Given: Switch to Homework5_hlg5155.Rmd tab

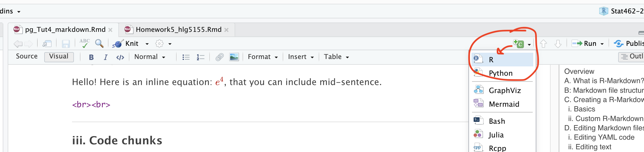Looking at the screenshot, I should (179, 30).
